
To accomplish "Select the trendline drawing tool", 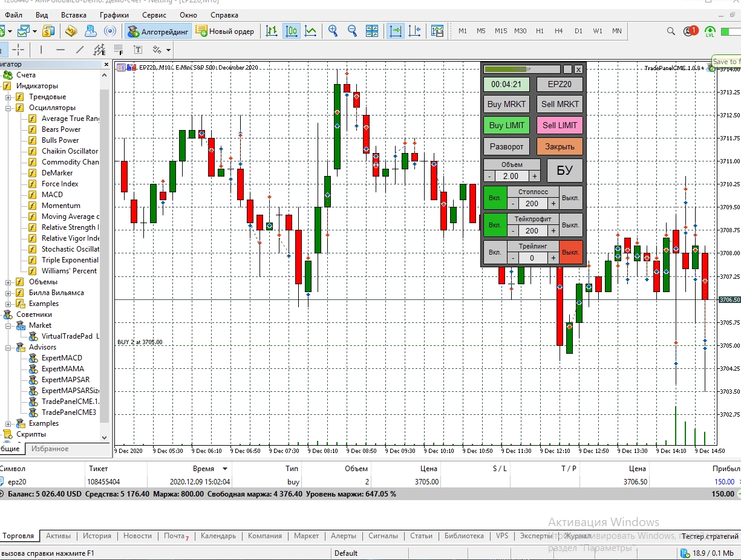I will [80, 50].
